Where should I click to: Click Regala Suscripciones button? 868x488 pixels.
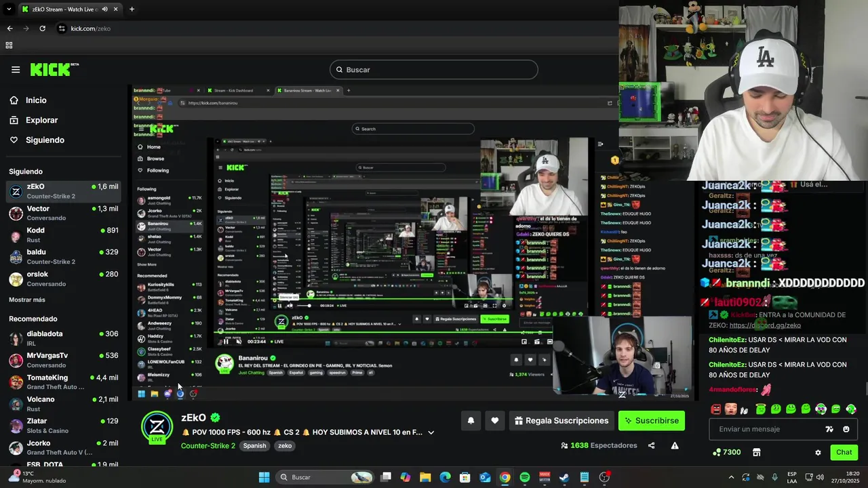(x=561, y=421)
